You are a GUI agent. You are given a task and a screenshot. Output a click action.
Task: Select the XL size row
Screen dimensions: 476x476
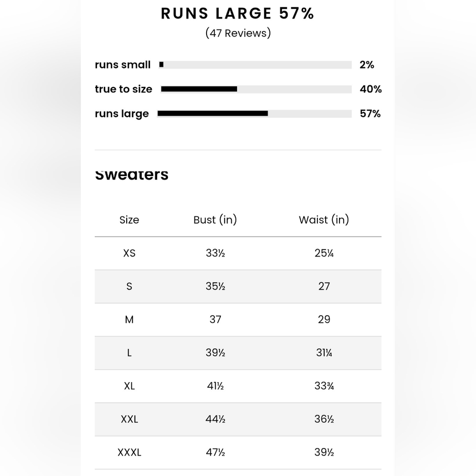coord(238,386)
